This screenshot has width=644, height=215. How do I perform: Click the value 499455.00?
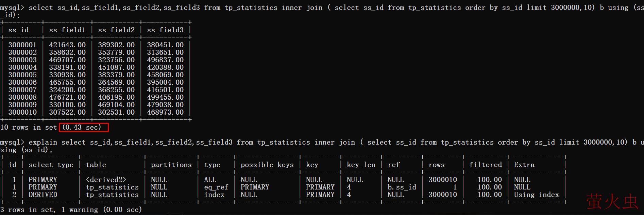point(165,98)
